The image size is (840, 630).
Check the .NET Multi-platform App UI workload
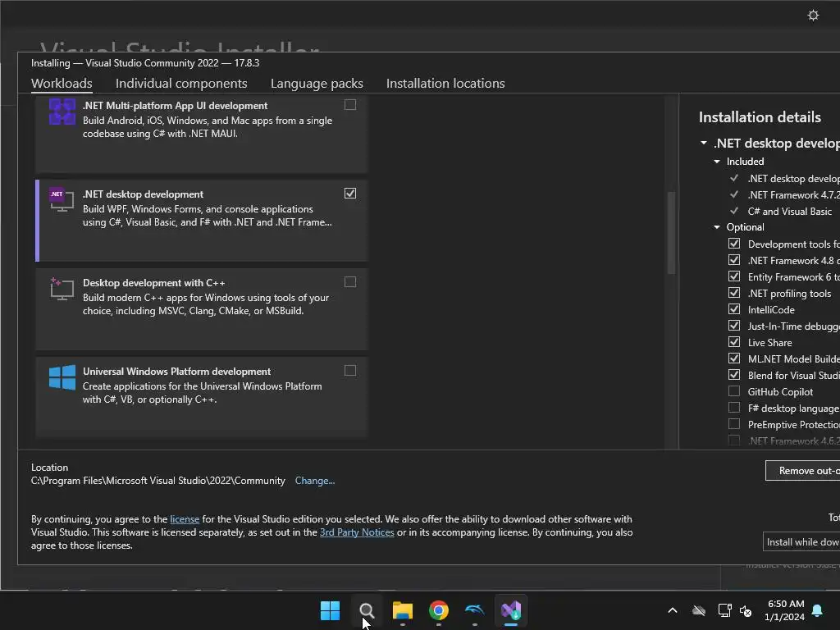point(350,104)
